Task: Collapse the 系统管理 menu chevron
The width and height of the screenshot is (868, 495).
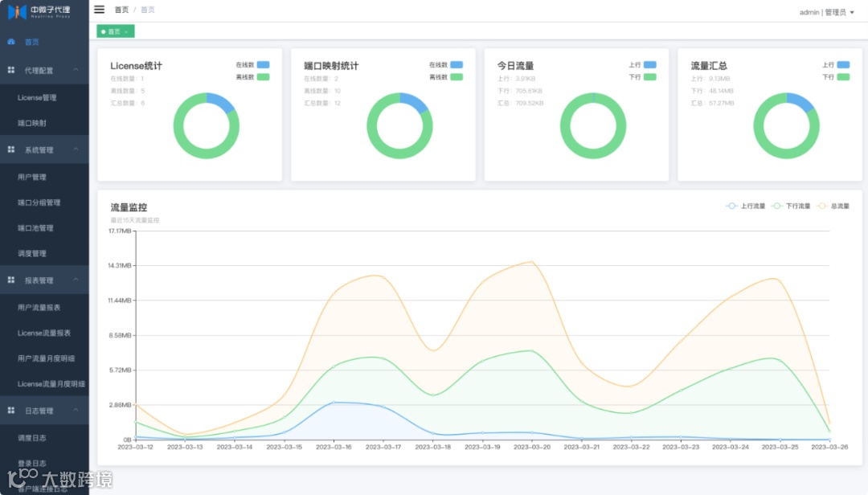Action: (76, 149)
